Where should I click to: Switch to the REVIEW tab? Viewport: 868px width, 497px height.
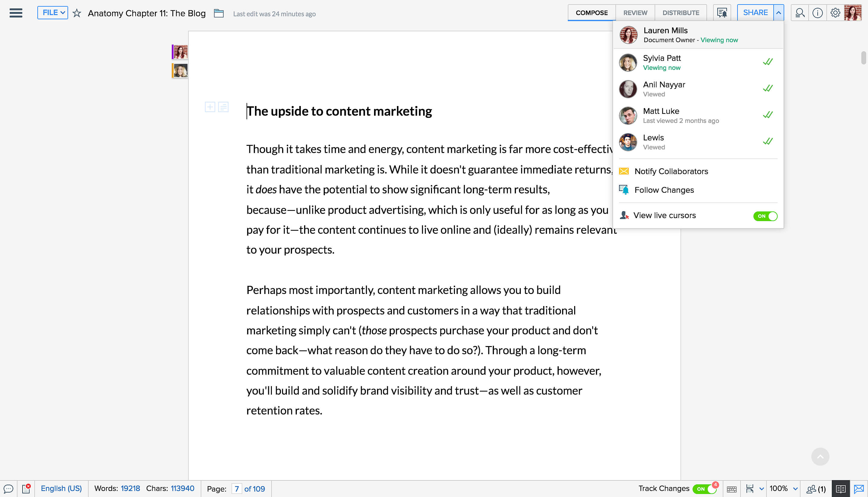click(x=635, y=13)
